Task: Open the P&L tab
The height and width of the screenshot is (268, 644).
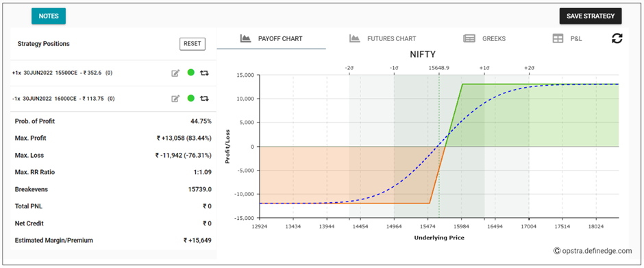Action: [x=567, y=38]
